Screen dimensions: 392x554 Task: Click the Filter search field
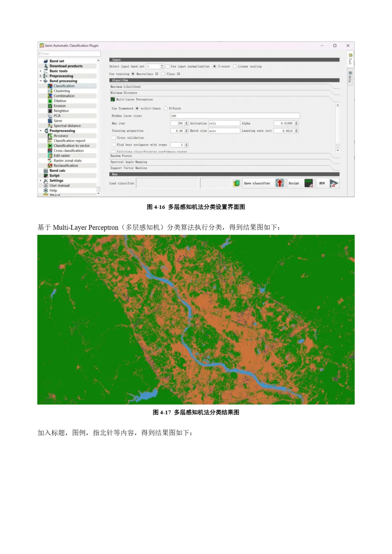click(x=69, y=54)
